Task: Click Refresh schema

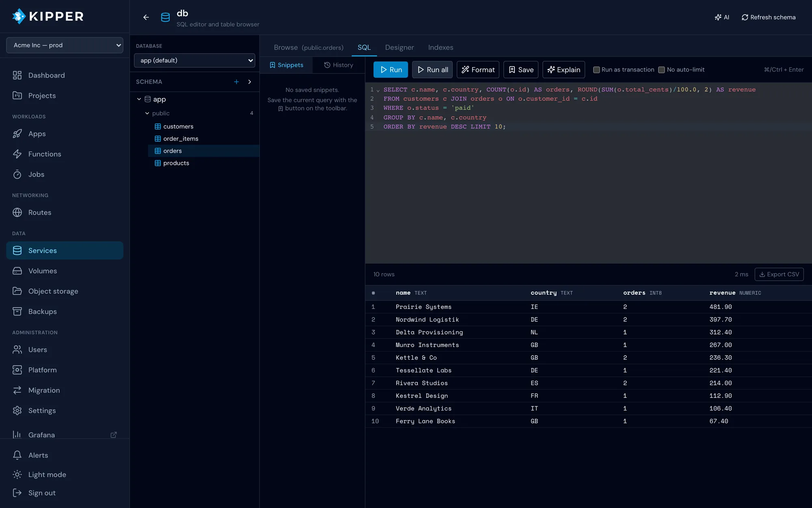Action: tap(769, 17)
